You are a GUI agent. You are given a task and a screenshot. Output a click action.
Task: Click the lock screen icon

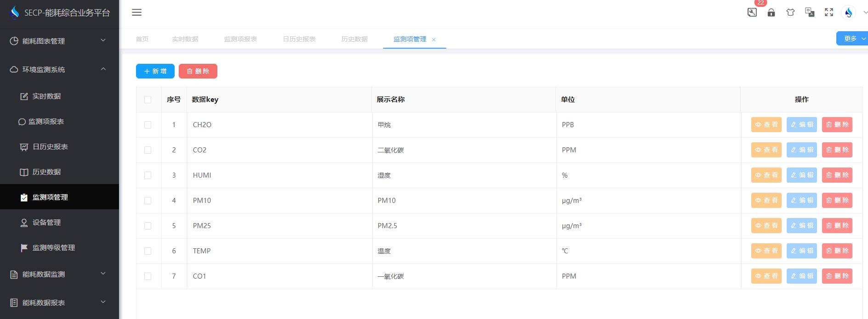771,12
